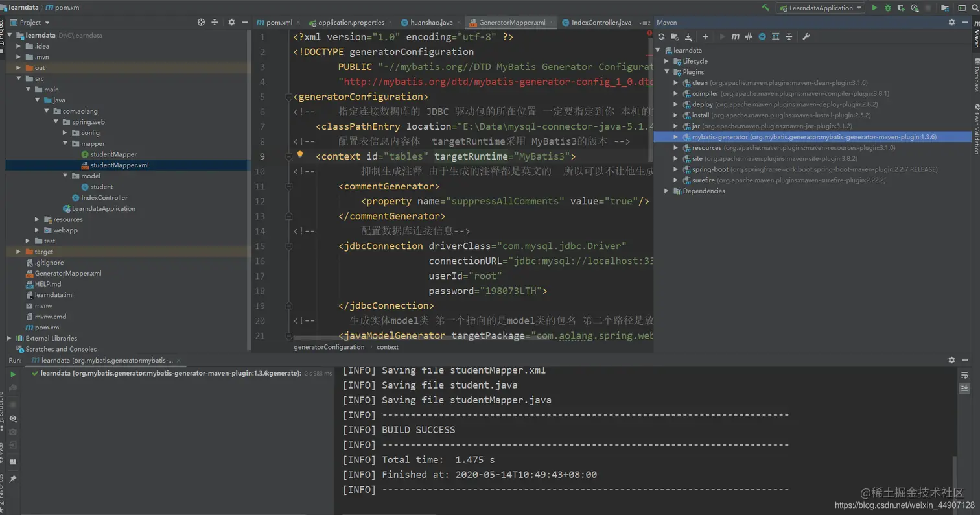Open Project panel gear settings
Screen dimensions: 980x515
pos(231,22)
